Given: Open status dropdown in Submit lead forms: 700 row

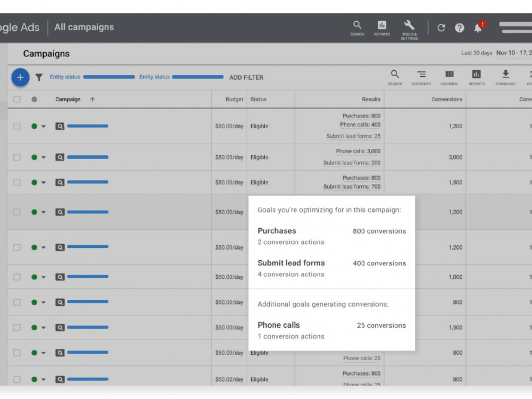Looking at the screenshot, I should coord(44,182).
